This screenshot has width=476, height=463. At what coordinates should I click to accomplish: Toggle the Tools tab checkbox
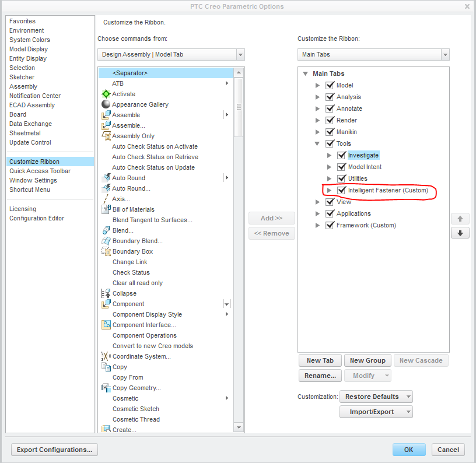click(x=330, y=143)
